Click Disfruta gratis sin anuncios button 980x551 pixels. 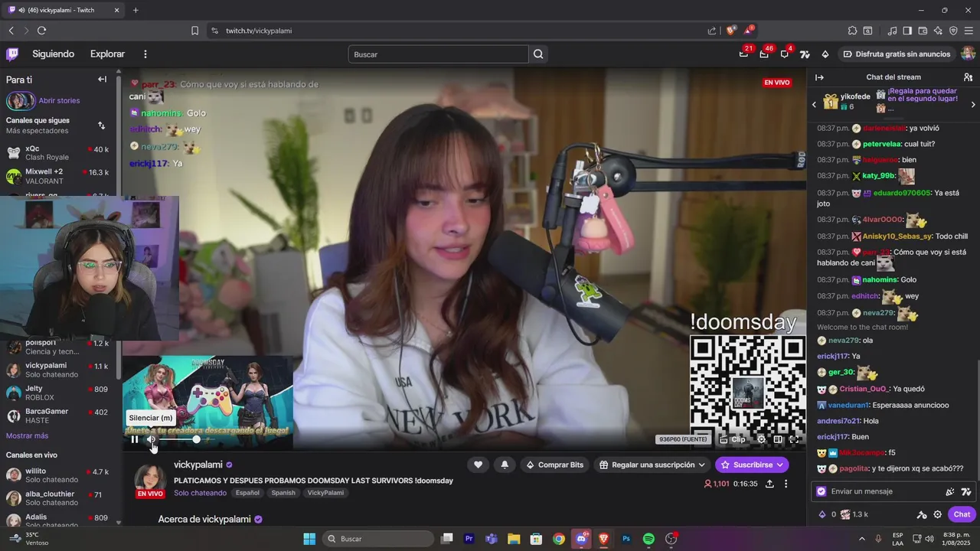click(x=897, y=54)
